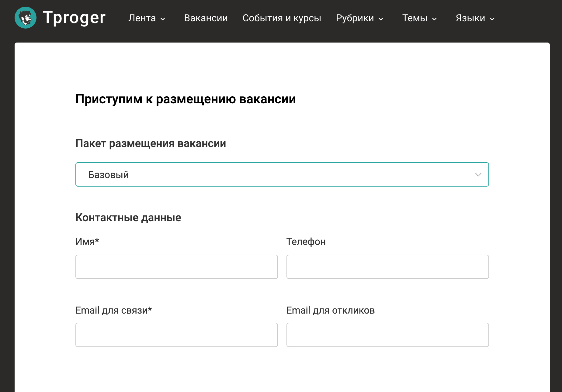Click the Email для связи* label
This screenshot has width=562, height=392.
tap(114, 310)
